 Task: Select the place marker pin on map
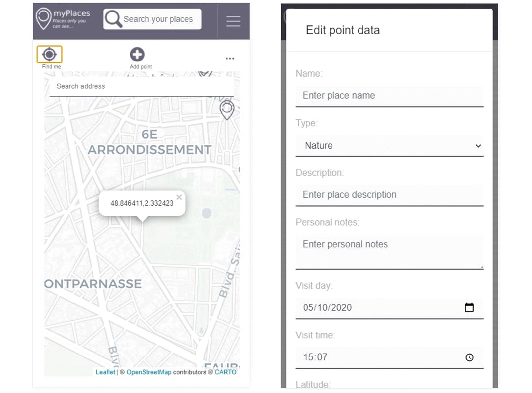click(227, 110)
